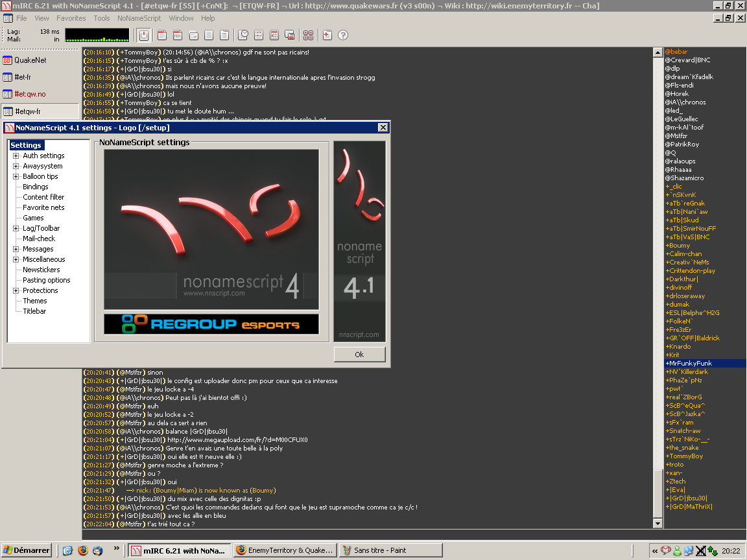Click the four-squares toolbar icon

pyautogui.click(x=309, y=35)
